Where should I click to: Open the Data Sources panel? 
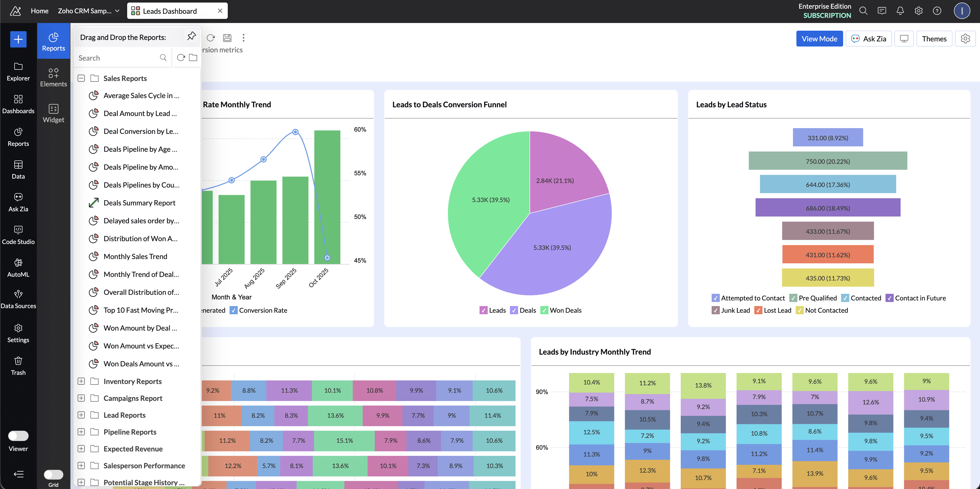coord(18,300)
